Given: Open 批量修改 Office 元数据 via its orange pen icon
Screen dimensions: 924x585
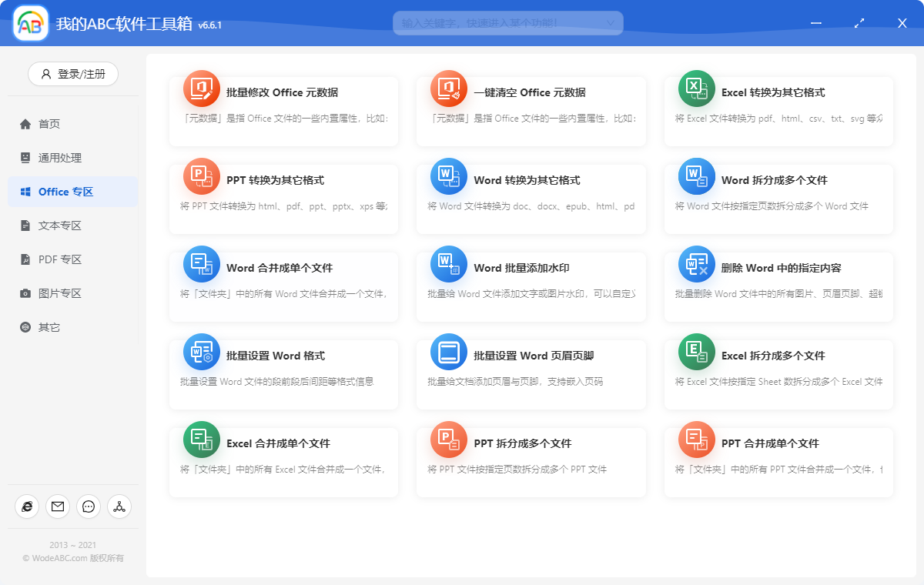Looking at the screenshot, I should (201, 88).
